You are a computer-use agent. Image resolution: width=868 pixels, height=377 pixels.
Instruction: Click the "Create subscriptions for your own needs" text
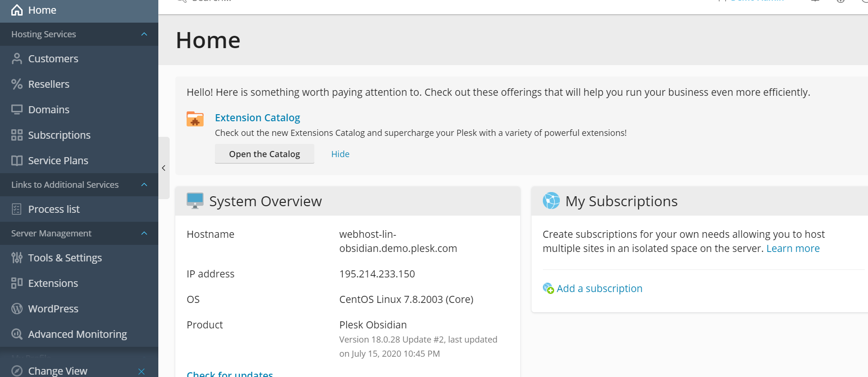tap(684, 241)
